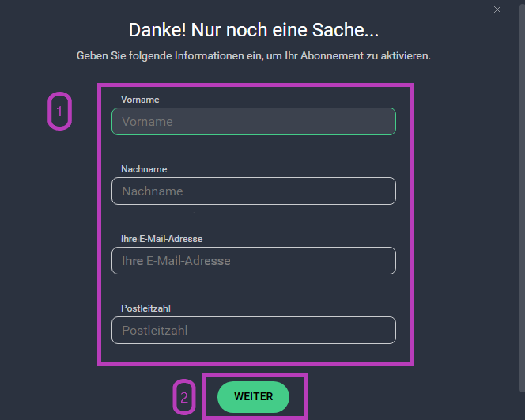The image size is (525, 420).
Task: Click the gray Vorname placeholder text
Action: pos(147,122)
